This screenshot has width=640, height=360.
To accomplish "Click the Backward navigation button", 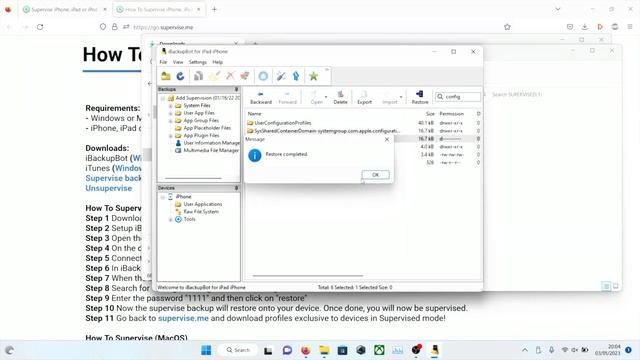I will pyautogui.click(x=261, y=98).
